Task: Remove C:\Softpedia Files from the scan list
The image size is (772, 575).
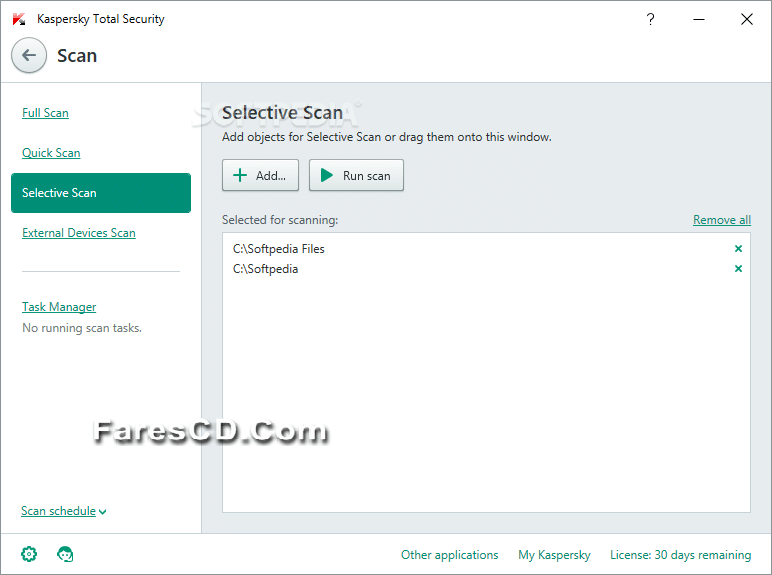Action: pyautogui.click(x=738, y=249)
